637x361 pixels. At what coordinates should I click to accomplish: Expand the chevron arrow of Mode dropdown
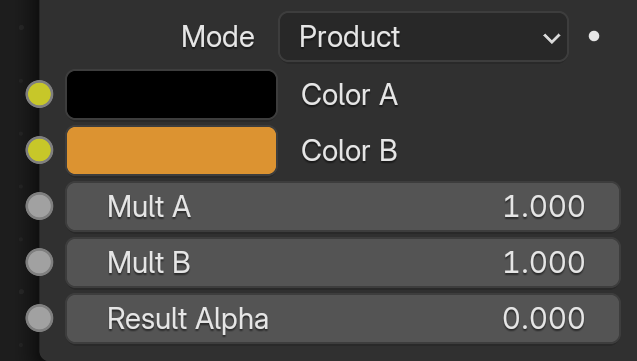[552, 39]
